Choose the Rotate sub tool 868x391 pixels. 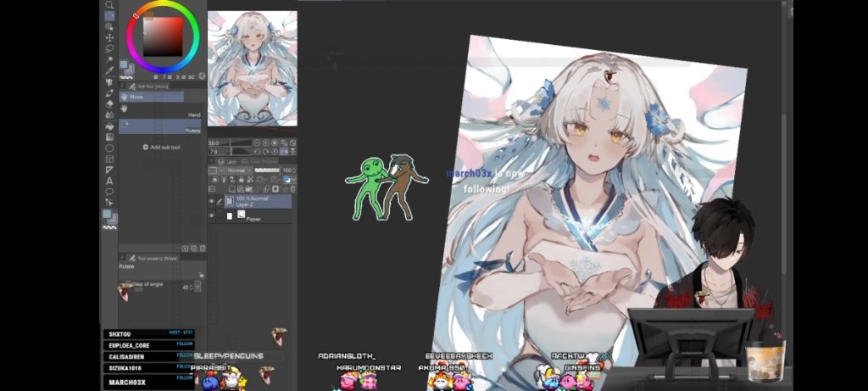click(x=160, y=126)
